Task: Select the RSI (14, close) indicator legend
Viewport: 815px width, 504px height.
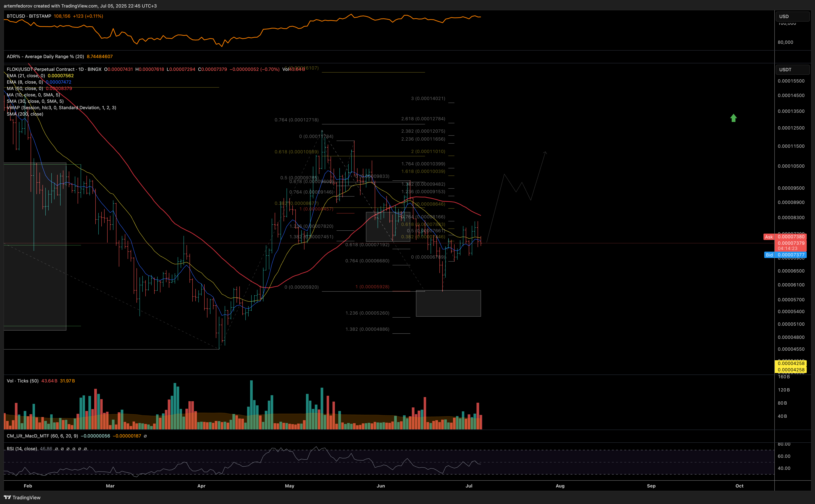Action: coord(22,449)
